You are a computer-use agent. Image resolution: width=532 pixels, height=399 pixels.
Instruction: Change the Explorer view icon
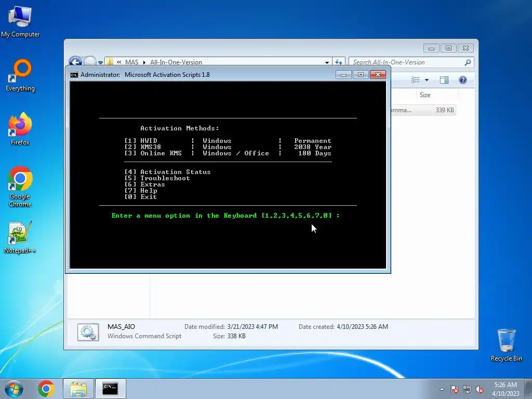[x=416, y=79]
